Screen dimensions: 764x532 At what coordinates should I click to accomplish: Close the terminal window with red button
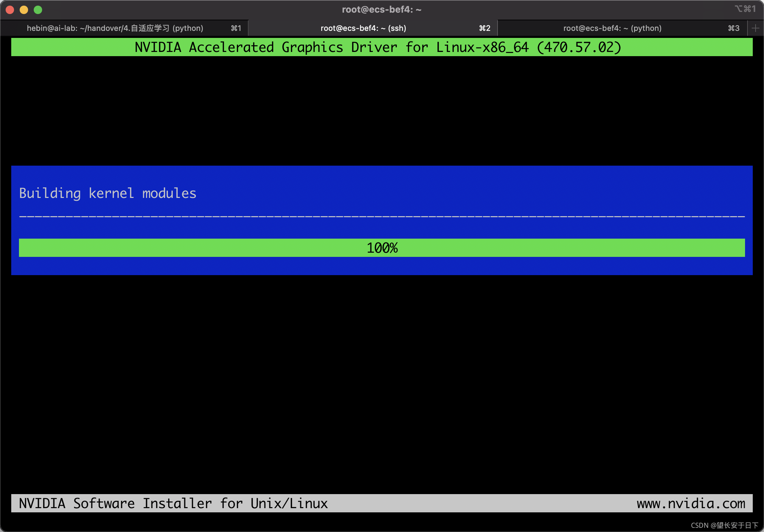pyautogui.click(x=10, y=10)
